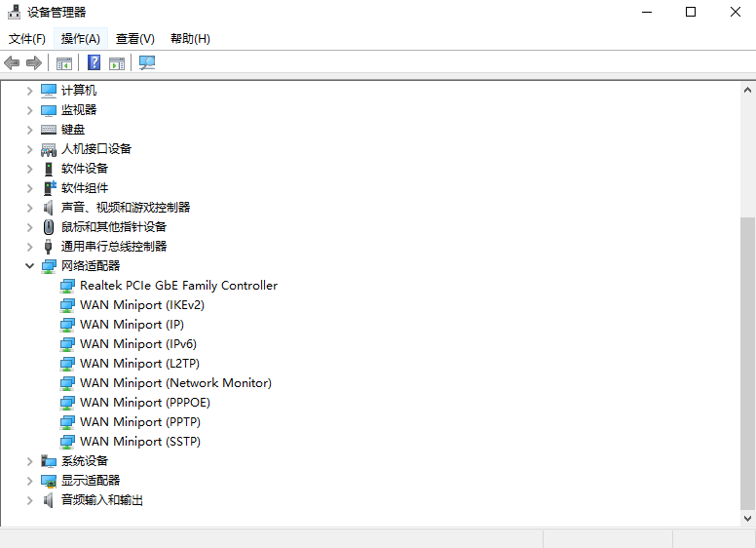The image size is (756, 548).
Task: Click the scrollbar down arrow
Action: click(x=748, y=519)
